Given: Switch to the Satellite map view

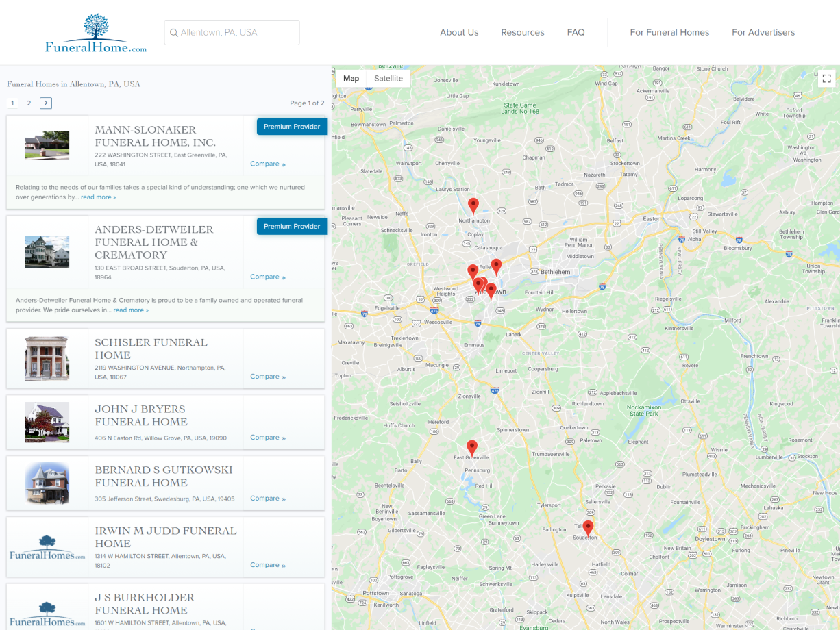Looking at the screenshot, I should 388,78.
